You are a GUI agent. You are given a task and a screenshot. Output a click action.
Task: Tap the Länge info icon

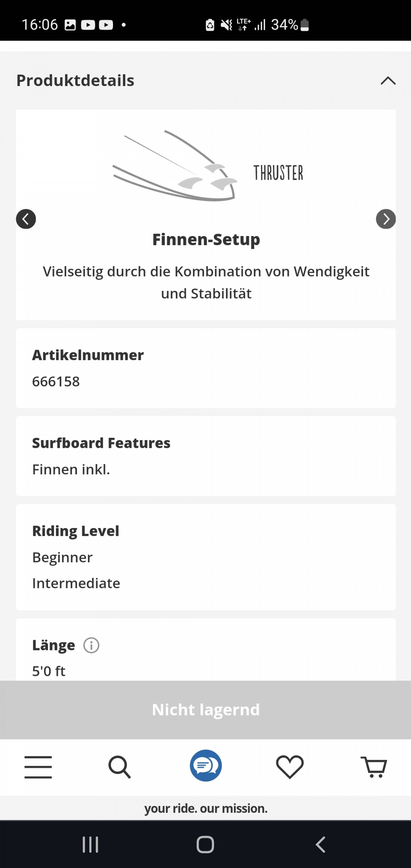91,646
